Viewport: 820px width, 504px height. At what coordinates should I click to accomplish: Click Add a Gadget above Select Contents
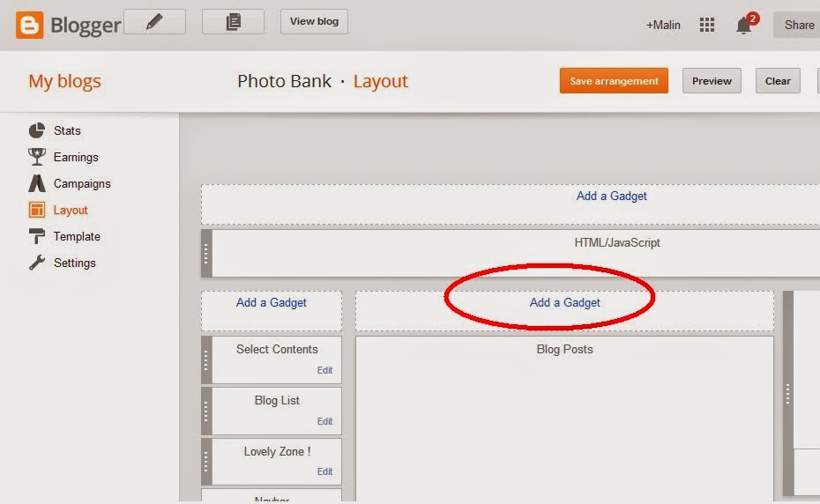point(271,303)
